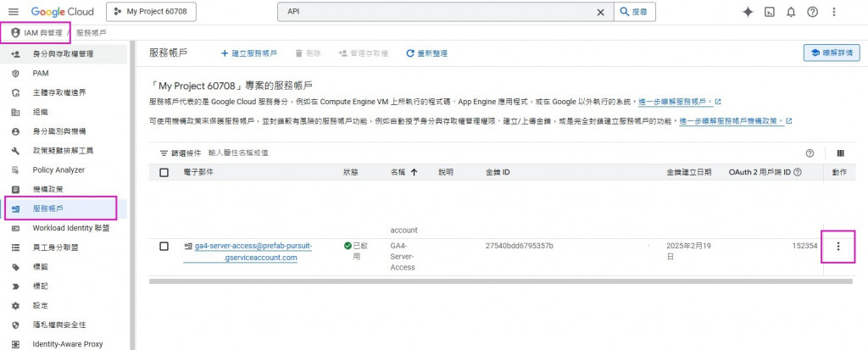Open 主體存取權邊界 in the sidebar

64,92
